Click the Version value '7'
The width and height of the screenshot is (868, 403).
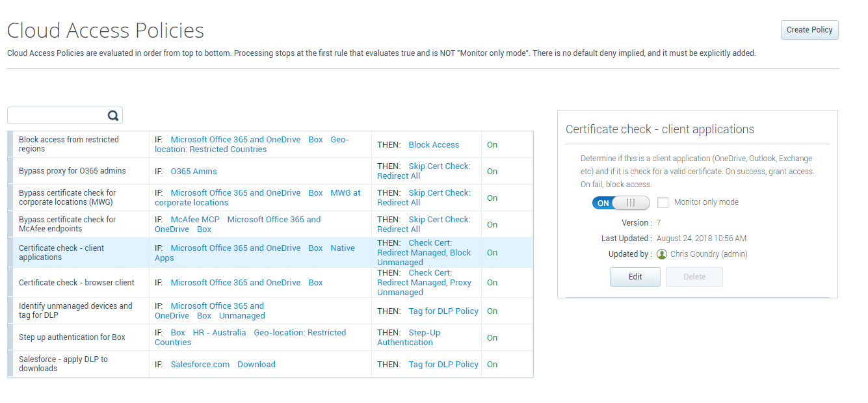click(659, 223)
